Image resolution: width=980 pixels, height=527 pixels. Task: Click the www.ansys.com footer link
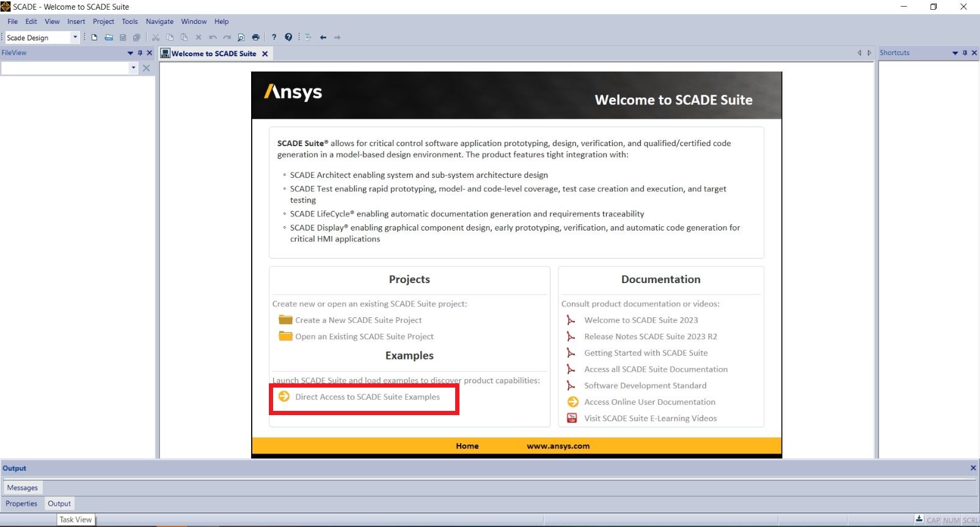pos(558,446)
